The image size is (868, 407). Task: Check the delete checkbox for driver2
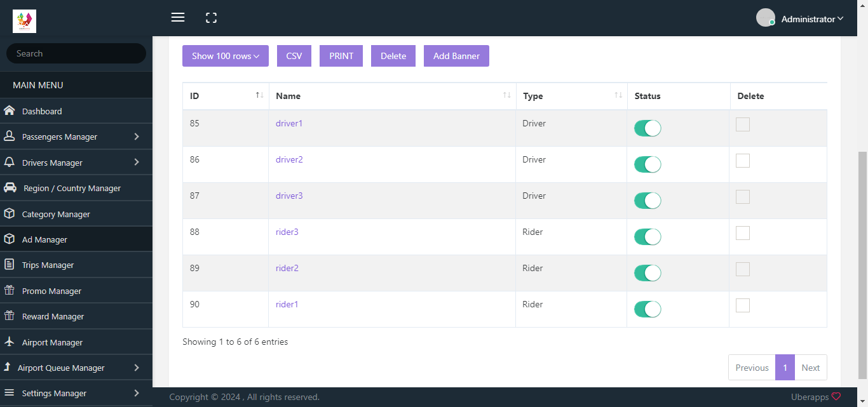point(742,161)
